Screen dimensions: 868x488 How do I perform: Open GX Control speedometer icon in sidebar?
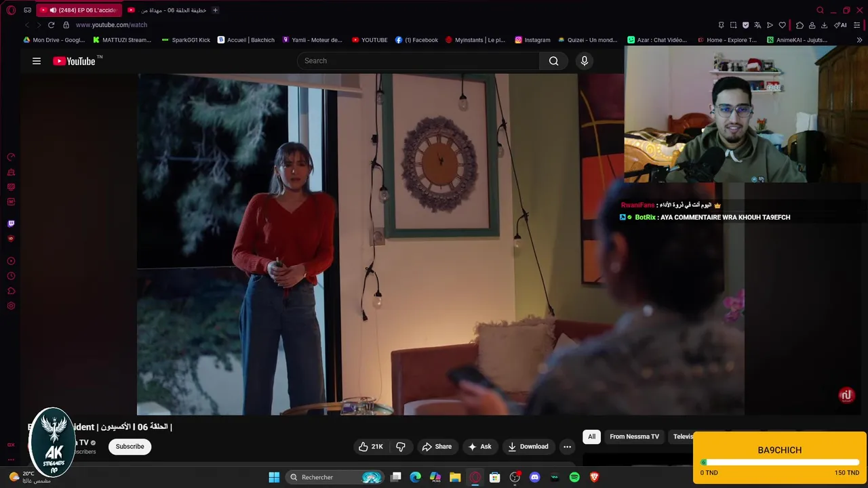(11, 157)
